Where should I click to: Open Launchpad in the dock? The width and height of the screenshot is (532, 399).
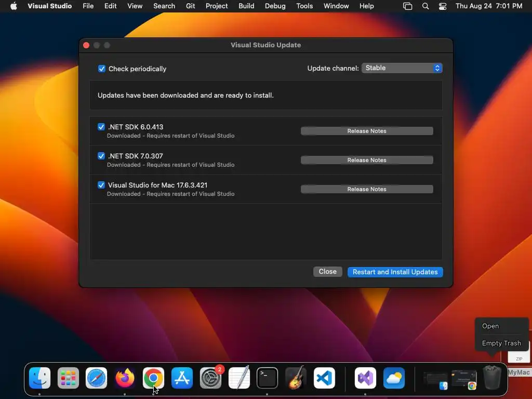click(x=68, y=378)
